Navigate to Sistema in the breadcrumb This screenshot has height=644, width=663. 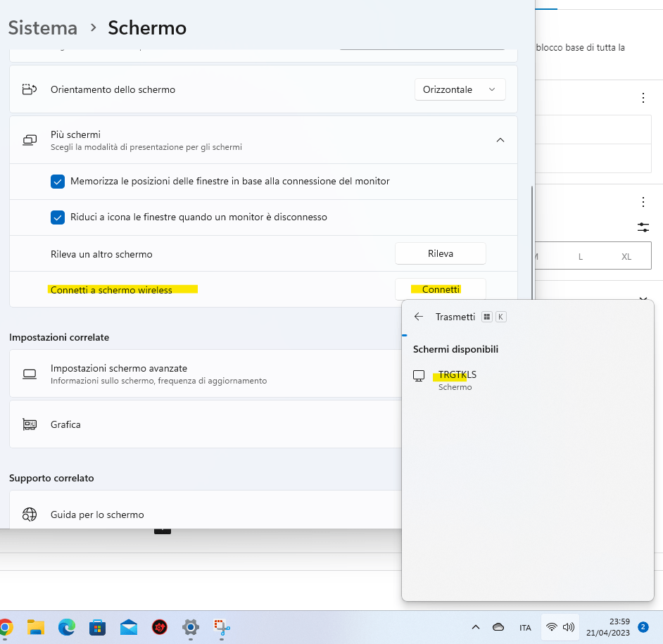[x=42, y=28]
